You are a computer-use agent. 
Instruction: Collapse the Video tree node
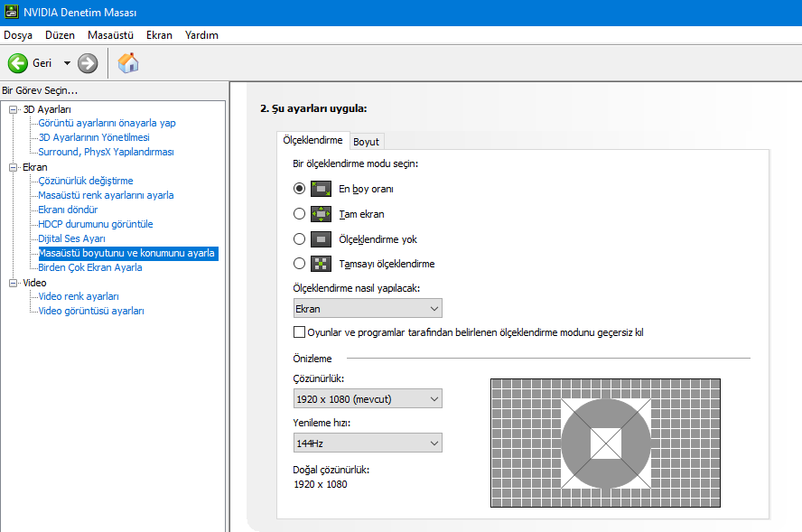[14, 283]
